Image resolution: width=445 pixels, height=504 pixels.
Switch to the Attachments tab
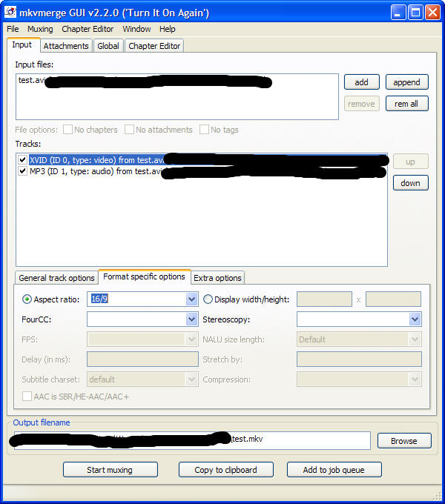tap(66, 46)
